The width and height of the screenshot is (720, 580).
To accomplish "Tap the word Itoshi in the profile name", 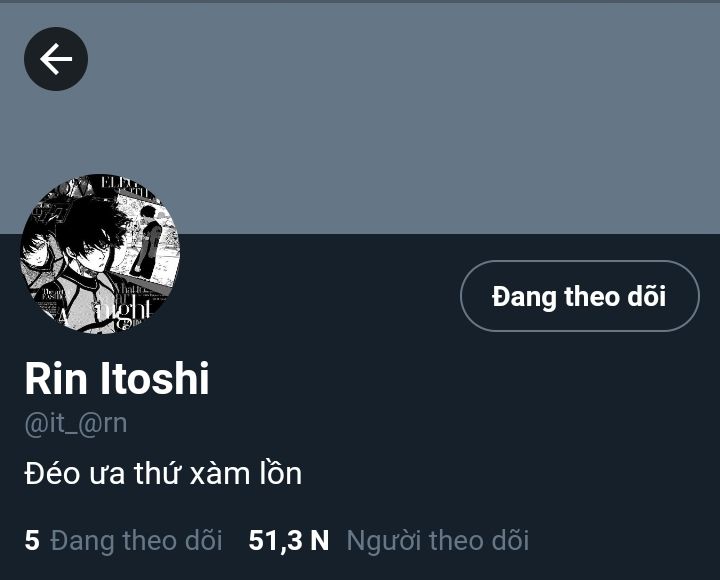I will [x=155, y=378].
